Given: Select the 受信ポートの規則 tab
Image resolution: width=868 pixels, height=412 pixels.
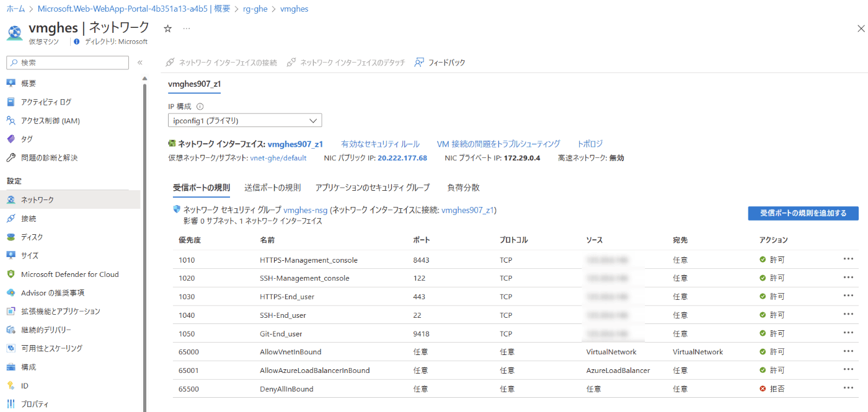Looking at the screenshot, I should 201,188.
